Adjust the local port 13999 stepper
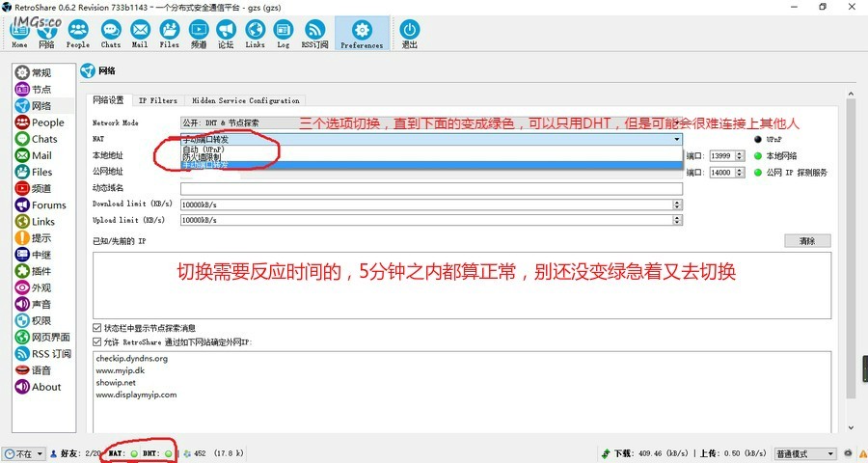The width and height of the screenshot is (868, 463). tap(739, 156)
